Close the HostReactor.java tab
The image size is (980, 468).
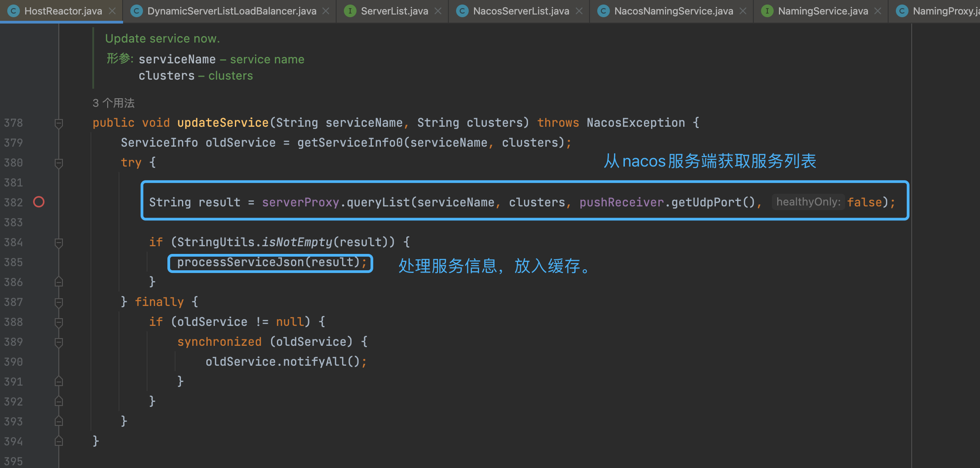[x=112, y=11]
